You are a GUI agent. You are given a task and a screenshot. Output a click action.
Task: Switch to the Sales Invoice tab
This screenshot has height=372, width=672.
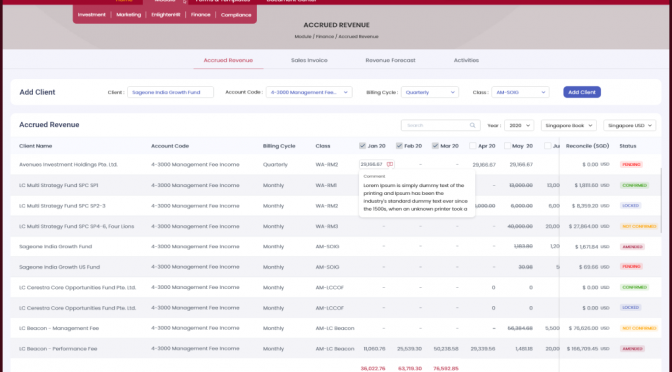(309, 60)
